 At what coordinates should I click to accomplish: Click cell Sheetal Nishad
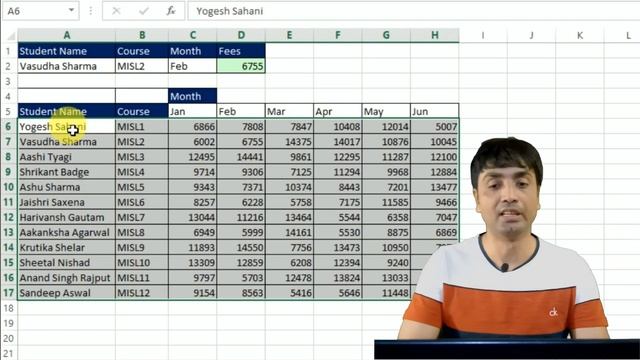[x=67, y=262]
